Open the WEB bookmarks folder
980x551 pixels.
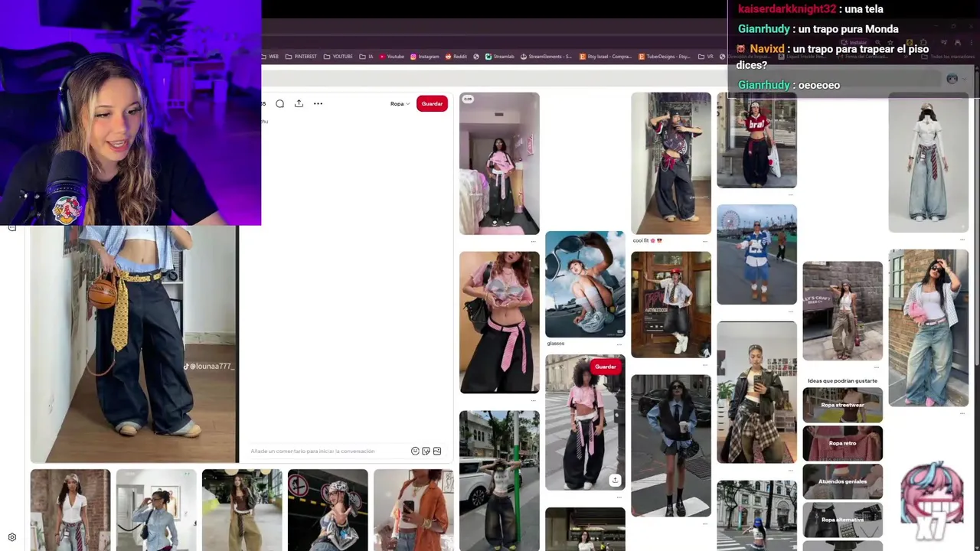click(269, 57)
